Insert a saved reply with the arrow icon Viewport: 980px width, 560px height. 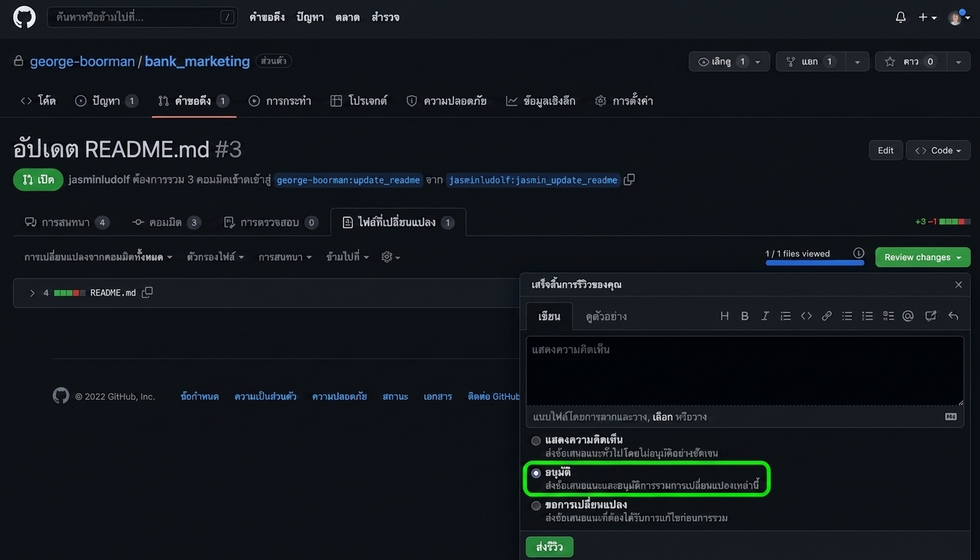click(953, 316)
